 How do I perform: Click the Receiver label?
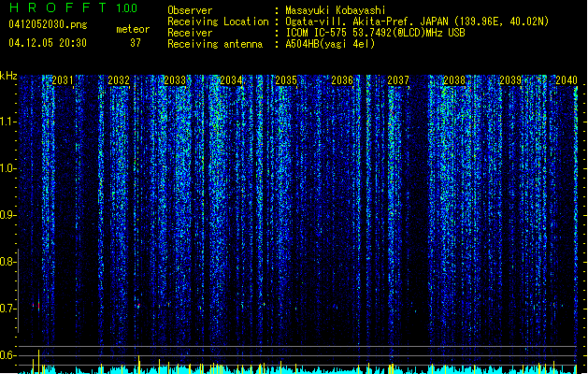tap(190, 33)
